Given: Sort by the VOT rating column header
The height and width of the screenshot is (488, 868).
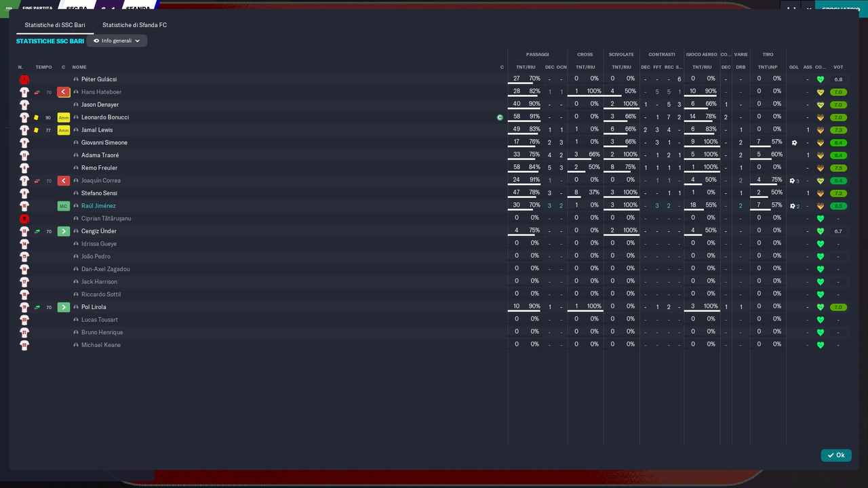Looking at the screenshot, I should (838, 67).
